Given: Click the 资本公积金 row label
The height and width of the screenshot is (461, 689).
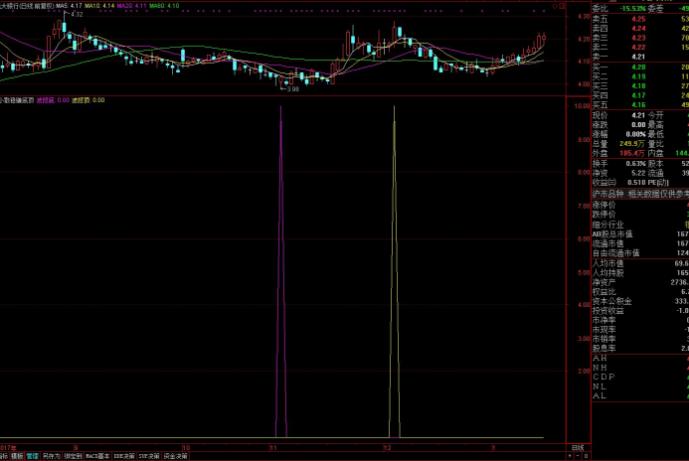Looking at the screenshot, I should click(x=612, y=301).
